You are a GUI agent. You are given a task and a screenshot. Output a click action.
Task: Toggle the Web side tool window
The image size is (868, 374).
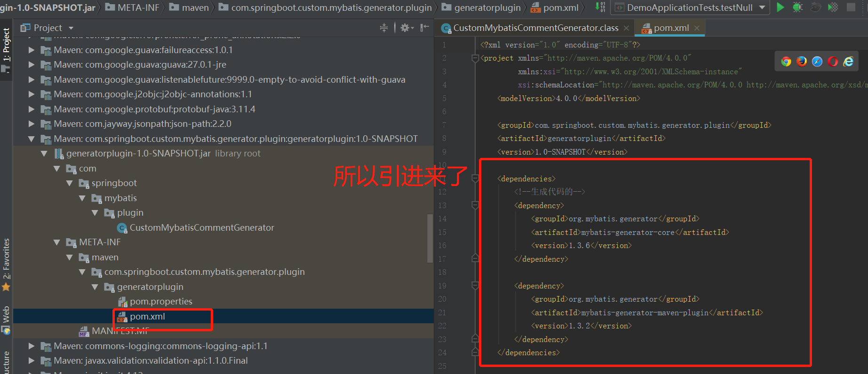(6, 320)
